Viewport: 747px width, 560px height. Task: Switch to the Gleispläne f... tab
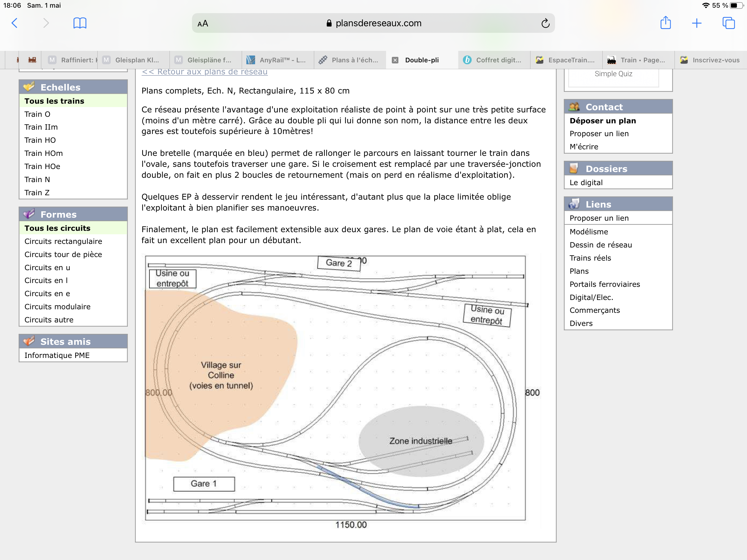(206, 60)
